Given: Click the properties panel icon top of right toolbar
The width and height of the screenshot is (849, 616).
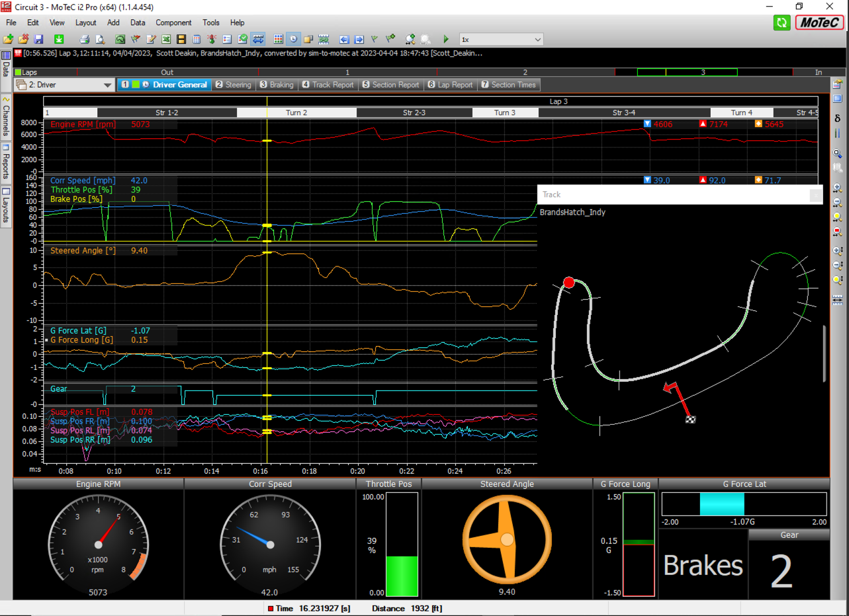Looking at the screenshot, I should coord(838,84).
